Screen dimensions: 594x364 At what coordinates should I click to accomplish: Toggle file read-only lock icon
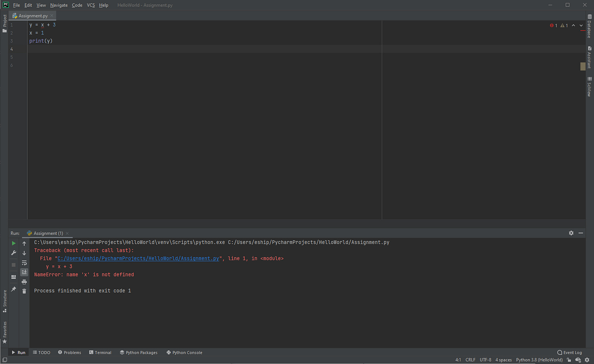pyautogui.click(x=569, y=360)
